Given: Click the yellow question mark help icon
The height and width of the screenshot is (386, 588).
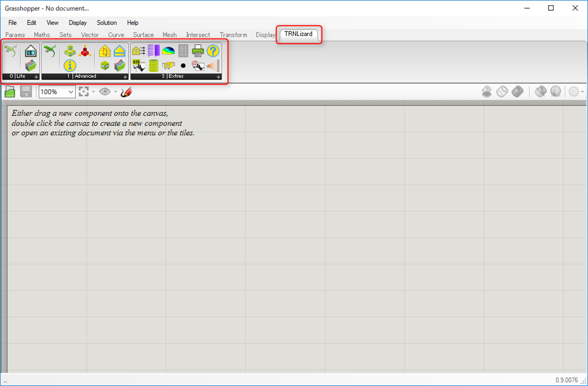Looking at the screenshot, I should (213, 51).
